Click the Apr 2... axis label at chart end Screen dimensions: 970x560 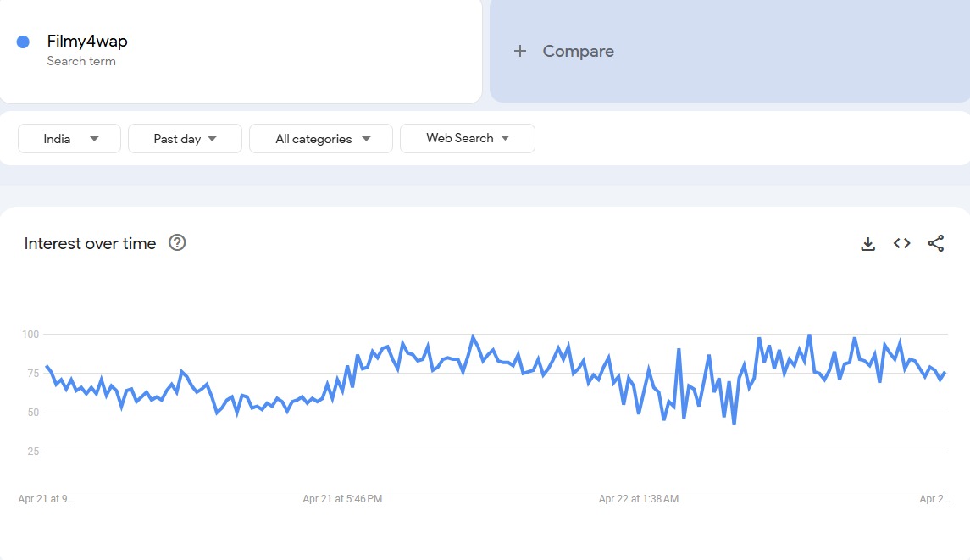(934, 499)
